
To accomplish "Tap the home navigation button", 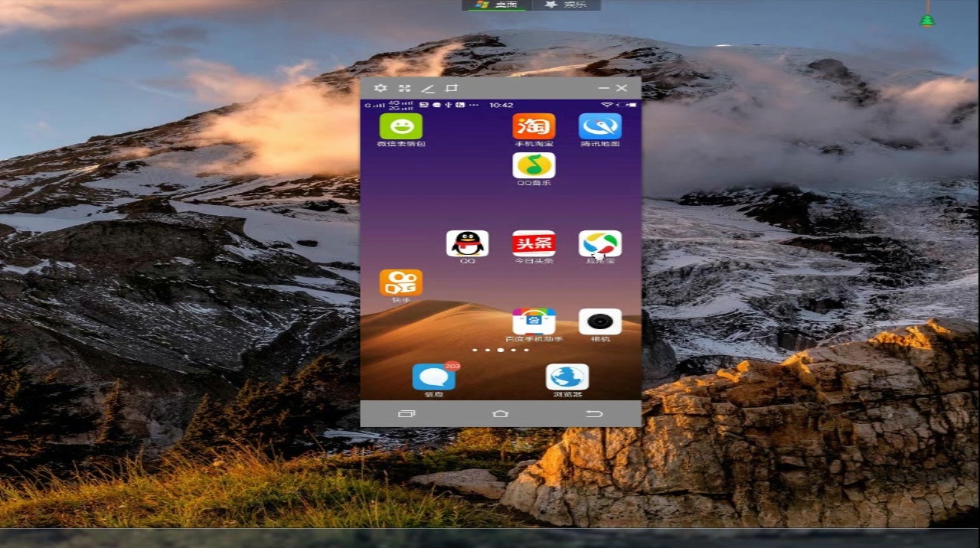I will (x=501, y=413).
